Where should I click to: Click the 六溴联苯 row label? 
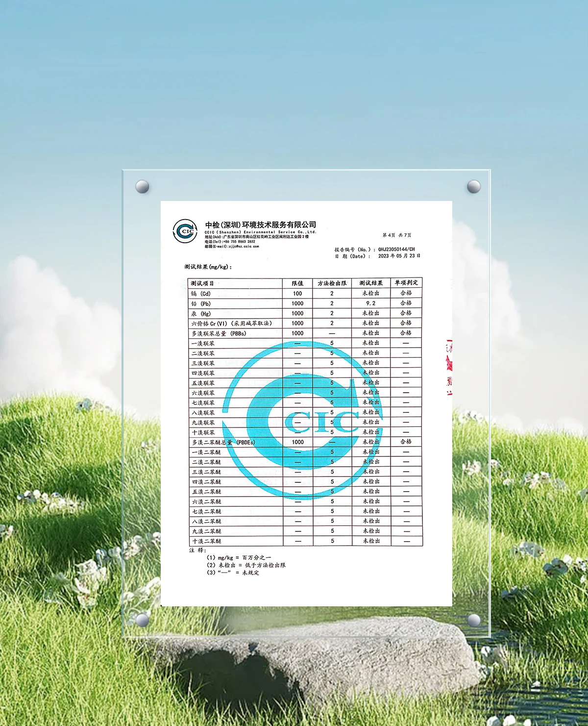click(203, 393)
